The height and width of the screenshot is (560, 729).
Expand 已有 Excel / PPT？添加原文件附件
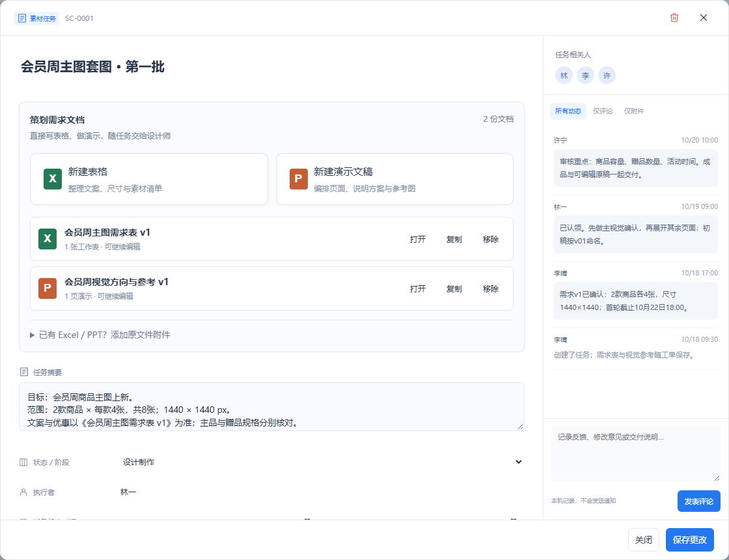pos(100,335)
